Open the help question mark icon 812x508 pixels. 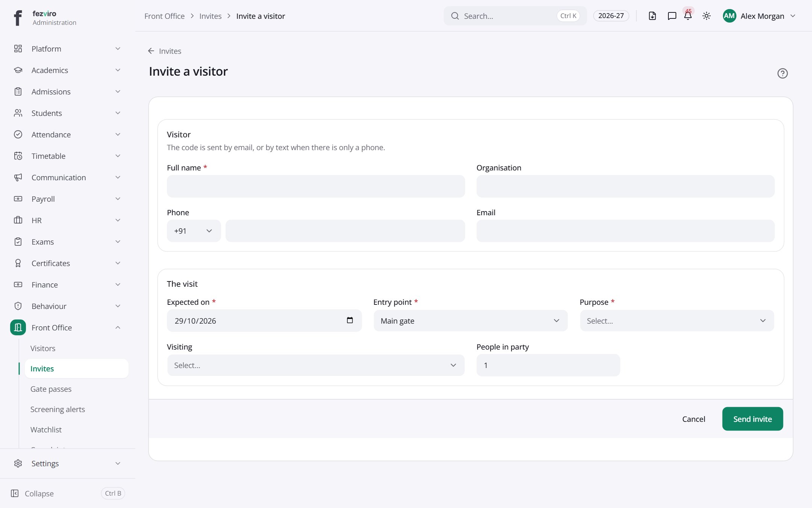point(782,73)
